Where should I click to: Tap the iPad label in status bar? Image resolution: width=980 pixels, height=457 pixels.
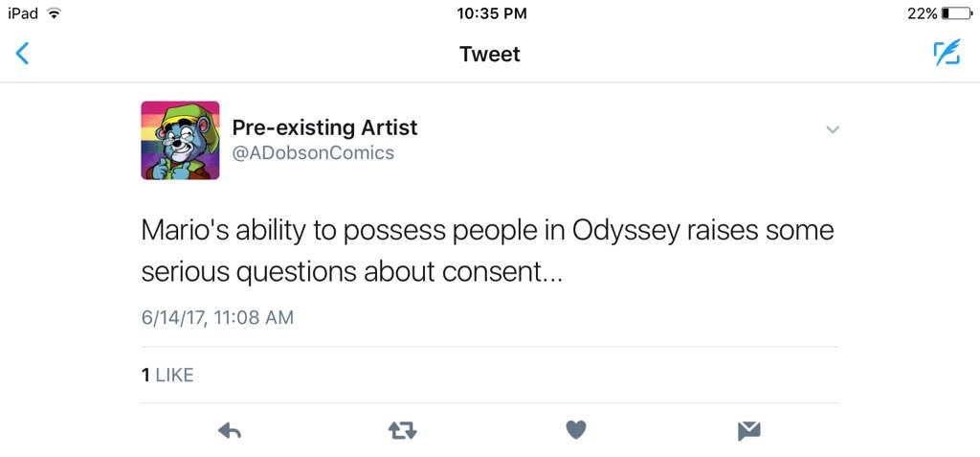(22, 13)
